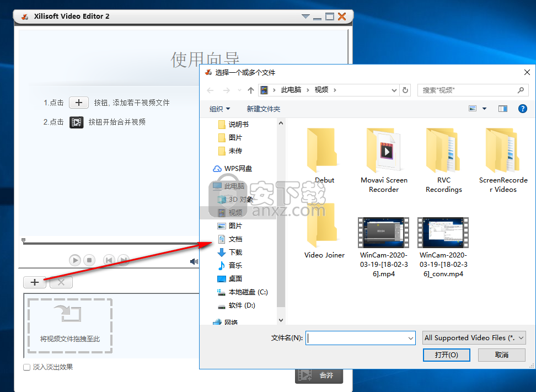Toggle the preview pane icon
The height and width of the screenshot is (392, 536).
(x=502, y=109)
